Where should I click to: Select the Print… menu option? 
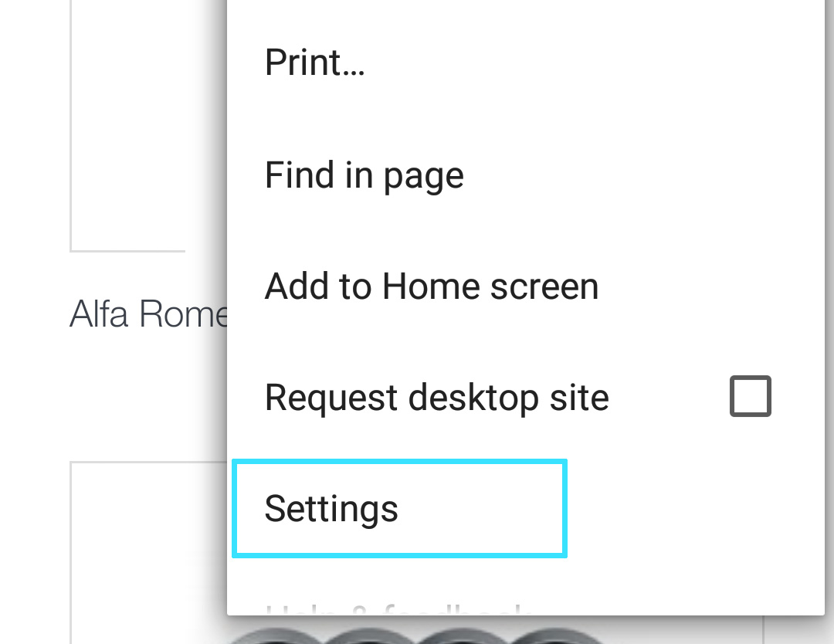coord(314,63)
